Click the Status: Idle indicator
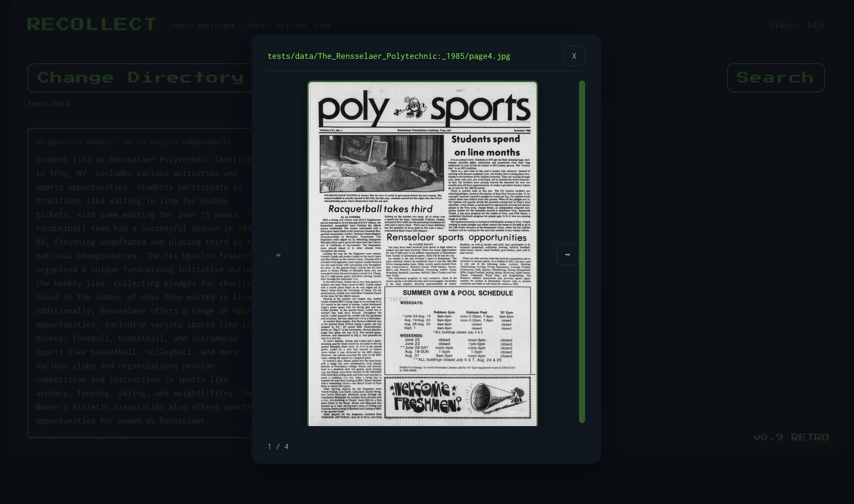 coord(797,25)
